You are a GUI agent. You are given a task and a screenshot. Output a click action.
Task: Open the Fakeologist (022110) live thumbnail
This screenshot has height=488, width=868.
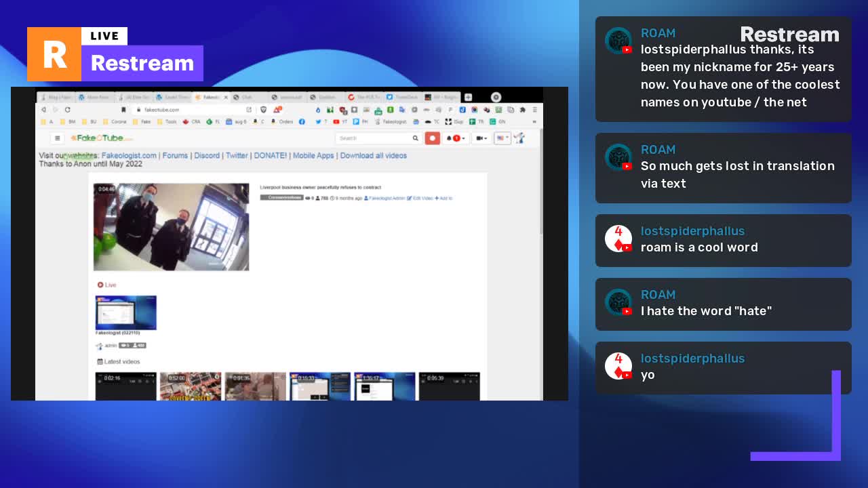[126, 312]
